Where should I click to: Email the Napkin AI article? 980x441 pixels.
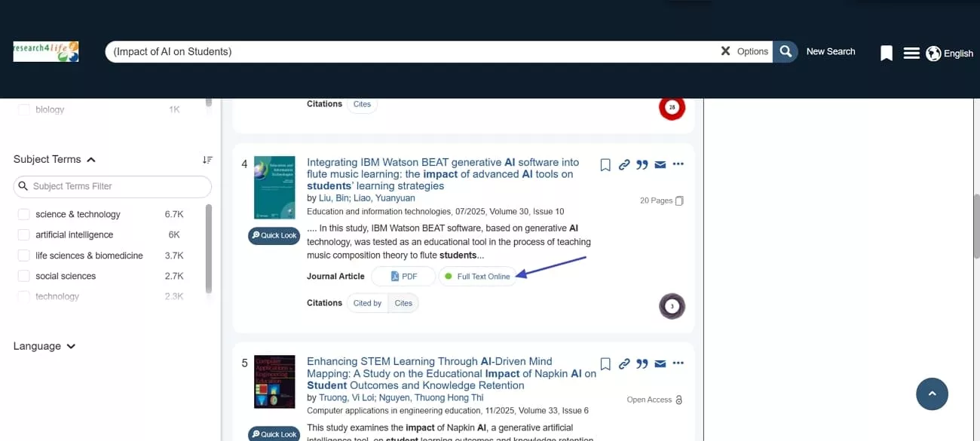(660, 363)
